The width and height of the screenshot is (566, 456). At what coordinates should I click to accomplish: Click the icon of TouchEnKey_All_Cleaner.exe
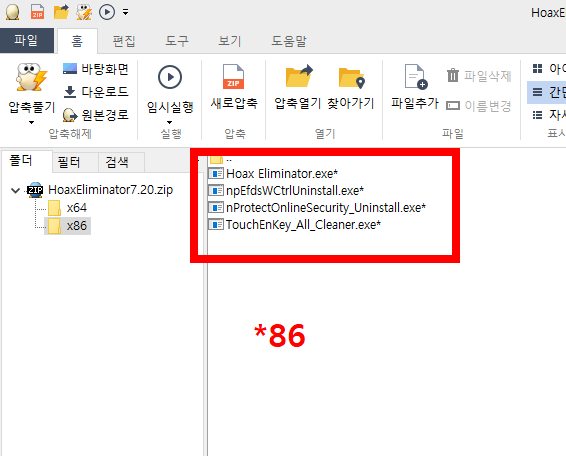216,225
